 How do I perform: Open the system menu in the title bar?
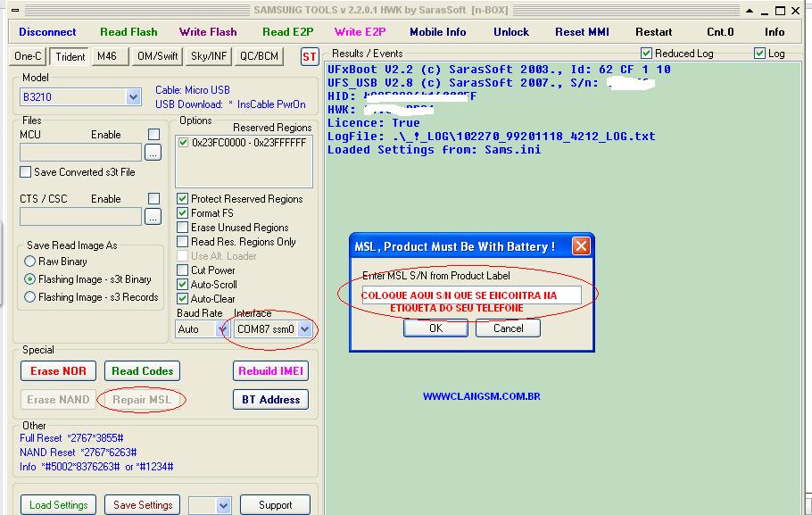[x=15, y=10]
